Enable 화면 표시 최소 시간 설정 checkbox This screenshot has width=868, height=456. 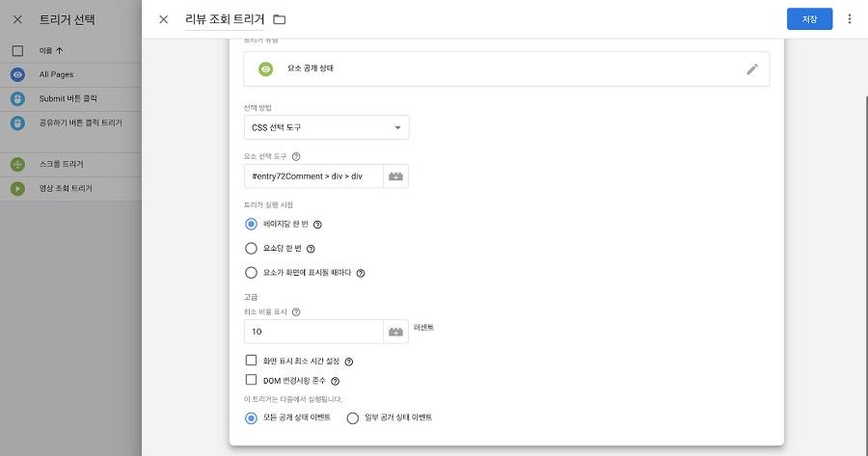tap(251, 361)
